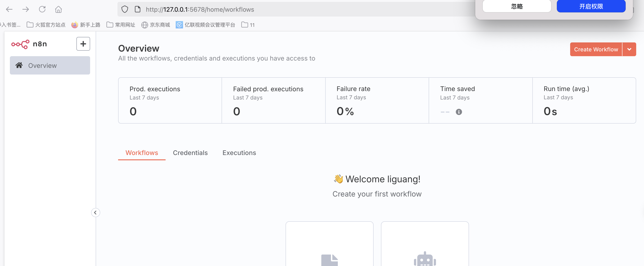644x266 pixels.
Task: Click the n8n logo
Action: (29, 44)
